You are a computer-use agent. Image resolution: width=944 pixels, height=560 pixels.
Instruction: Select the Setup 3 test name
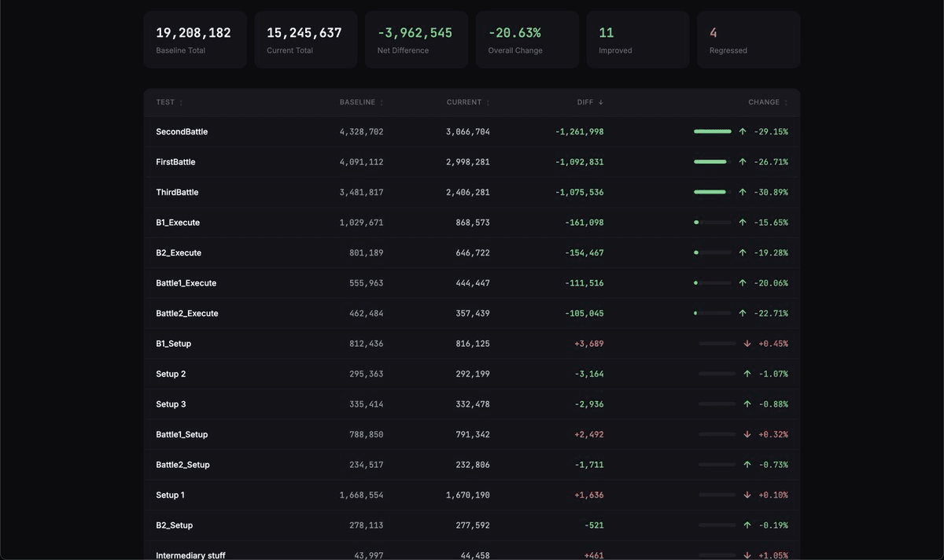tap(171, 404)
